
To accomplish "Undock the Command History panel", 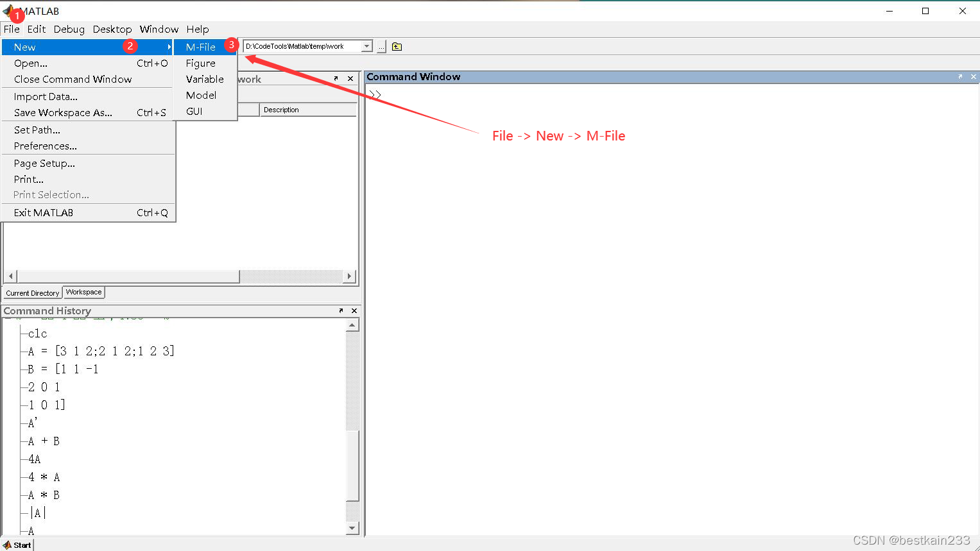I will 341,310.
